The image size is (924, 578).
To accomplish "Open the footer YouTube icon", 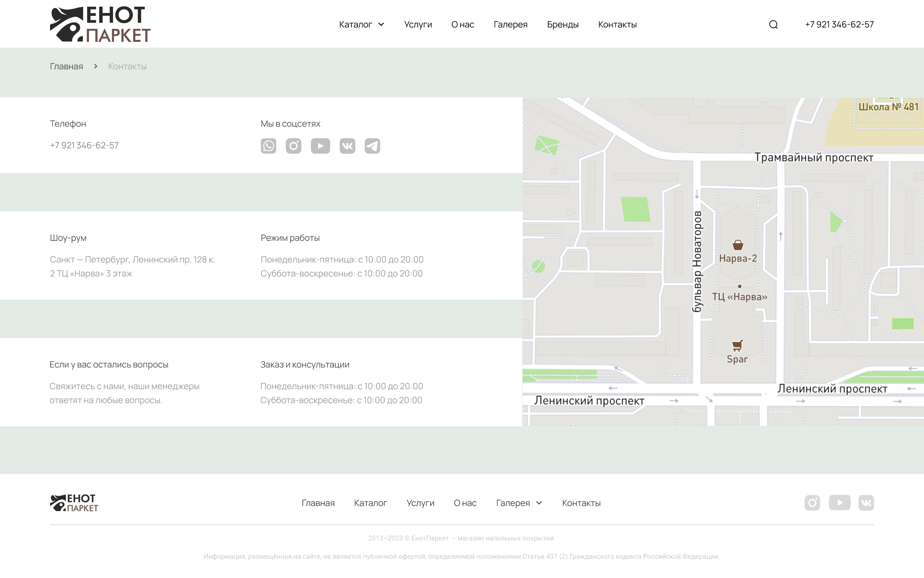I will pyautogui.click(x=840, y=503).
